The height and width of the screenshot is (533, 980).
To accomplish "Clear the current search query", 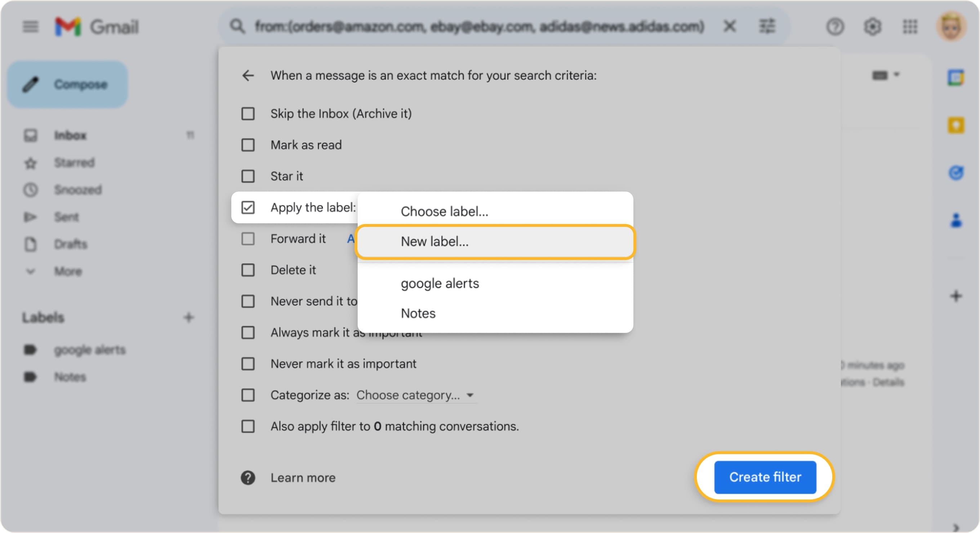I will click(x=730, y=26).
